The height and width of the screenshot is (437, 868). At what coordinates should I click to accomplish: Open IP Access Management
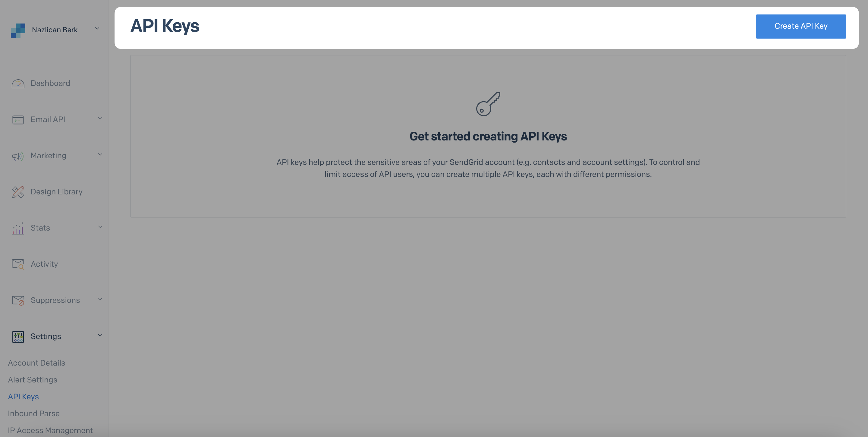50,430
